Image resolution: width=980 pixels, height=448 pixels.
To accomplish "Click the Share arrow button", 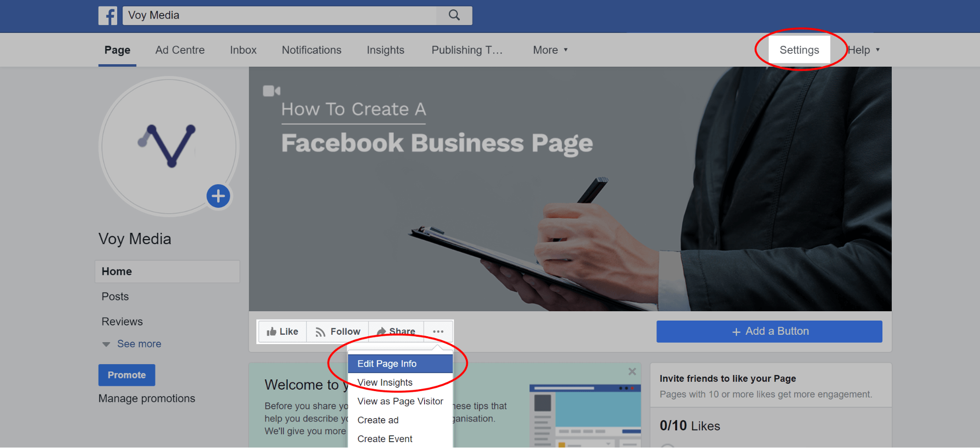I will click(396, 332).
